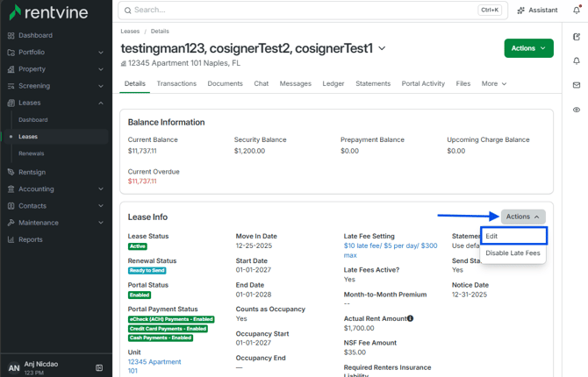Click the Ctrl+K shortcut badge
Screen dimensions: 588x377
tap(490, 11)
